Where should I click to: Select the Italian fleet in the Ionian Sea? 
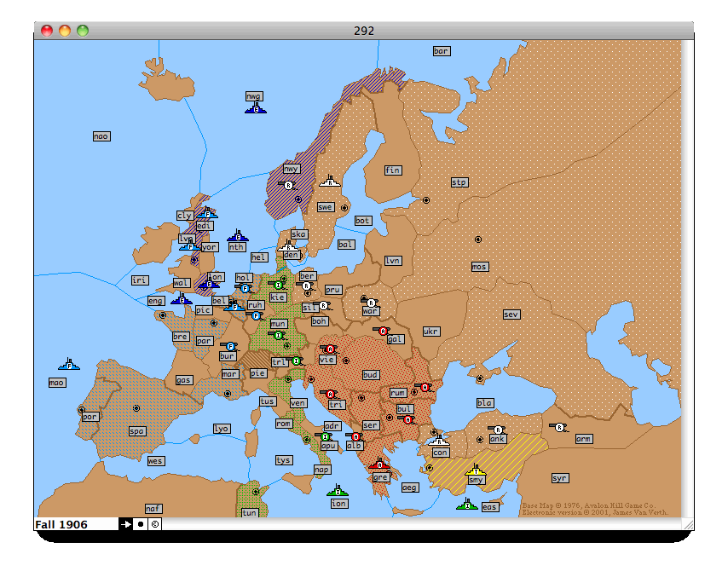(338, 490)
